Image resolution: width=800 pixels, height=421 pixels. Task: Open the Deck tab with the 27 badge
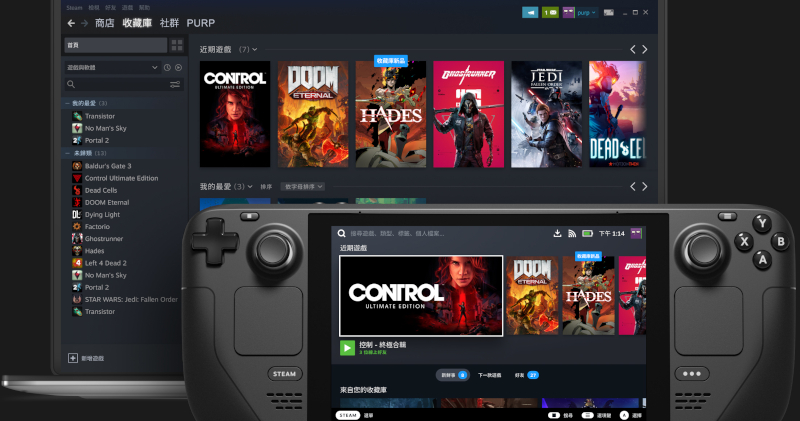tap(527, 375)
